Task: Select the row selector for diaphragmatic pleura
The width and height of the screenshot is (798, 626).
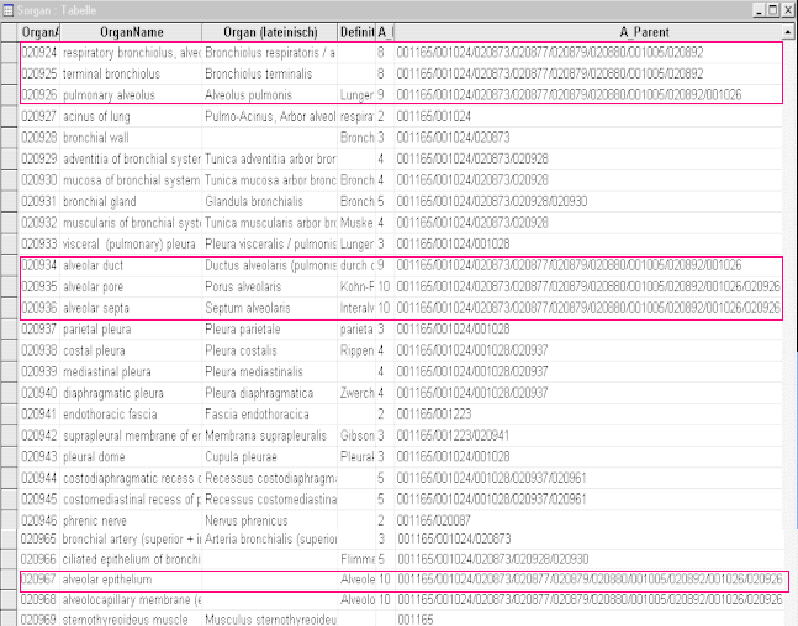Action: tap(10, 393)
